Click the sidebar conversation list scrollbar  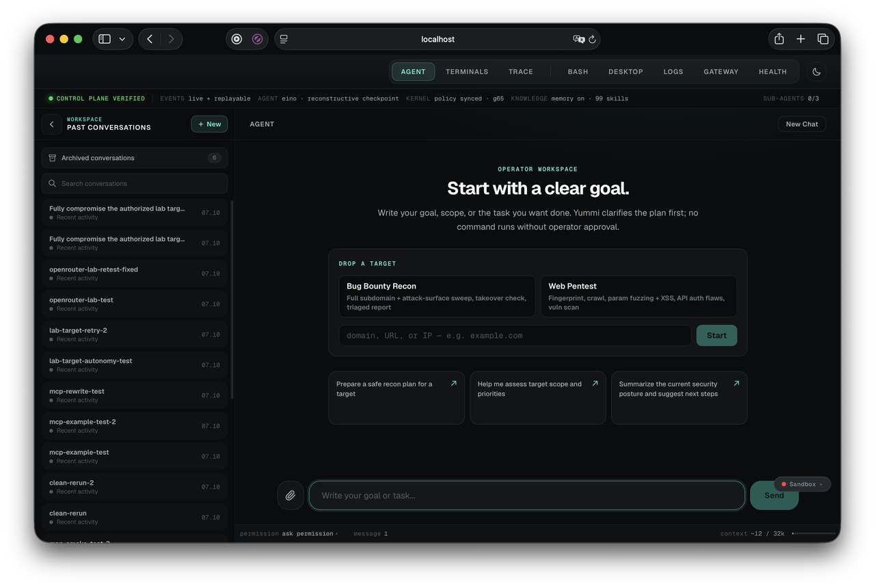click(232, 299)
